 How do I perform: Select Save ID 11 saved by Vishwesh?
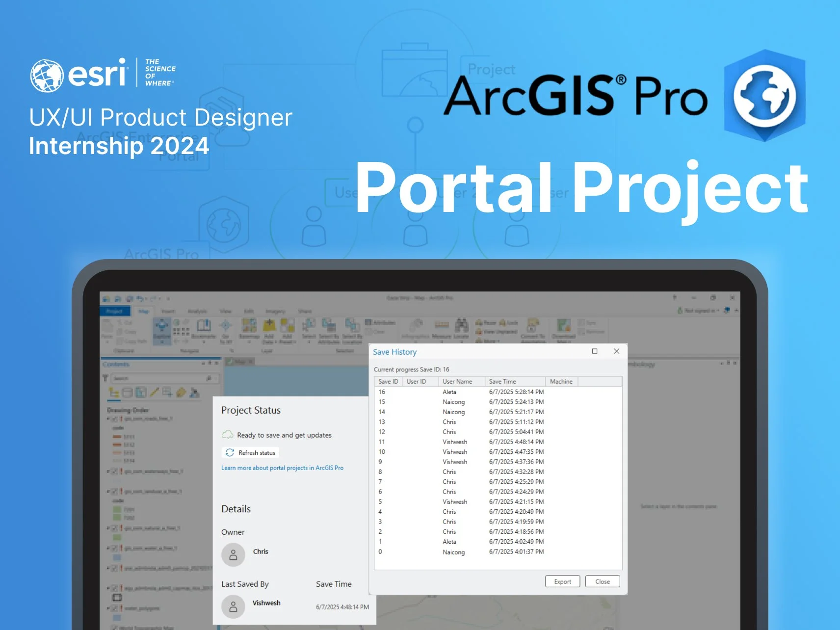tap(498, 442)
